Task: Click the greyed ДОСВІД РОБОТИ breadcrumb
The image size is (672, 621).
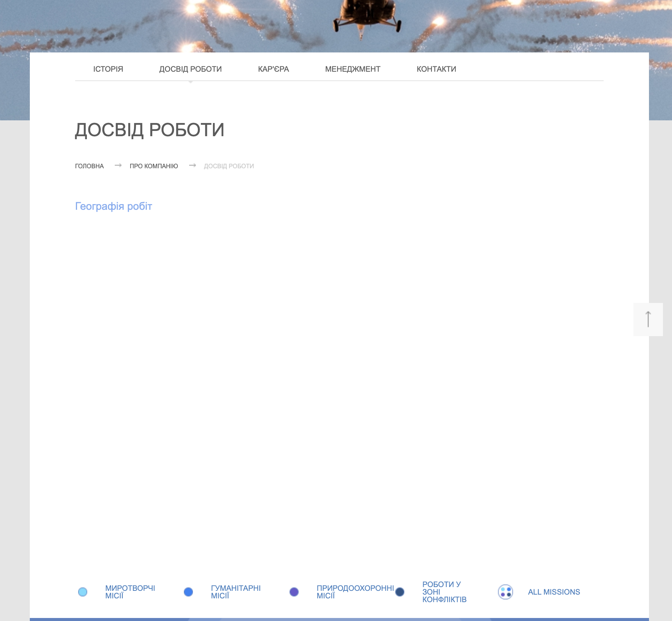Action: click(229, 166)
